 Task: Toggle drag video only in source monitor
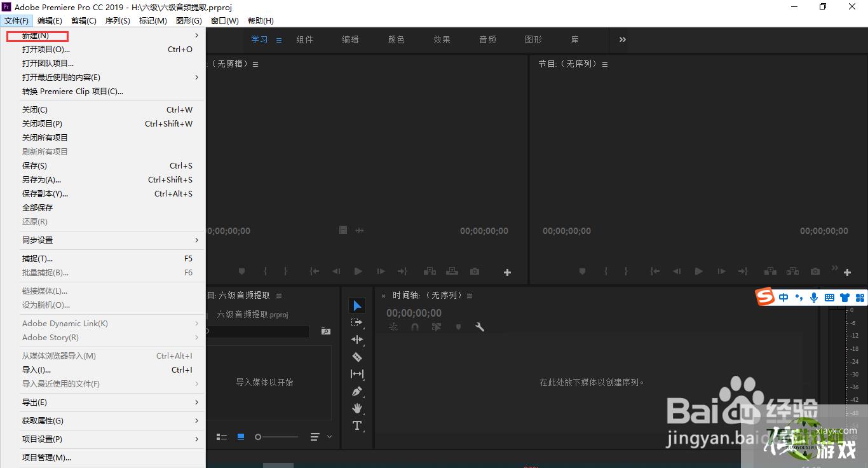[343, 230]
